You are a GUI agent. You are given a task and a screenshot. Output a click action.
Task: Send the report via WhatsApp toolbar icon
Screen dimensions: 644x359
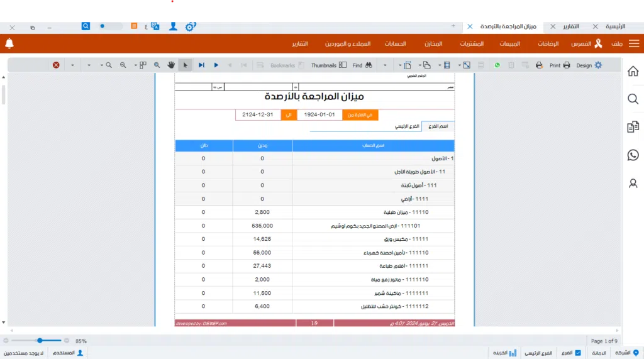497,65
